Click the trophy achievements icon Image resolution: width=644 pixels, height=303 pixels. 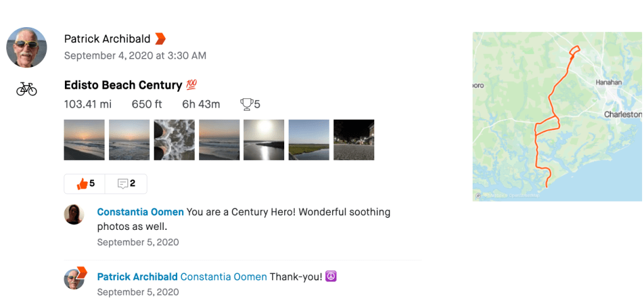click(246, 104)
